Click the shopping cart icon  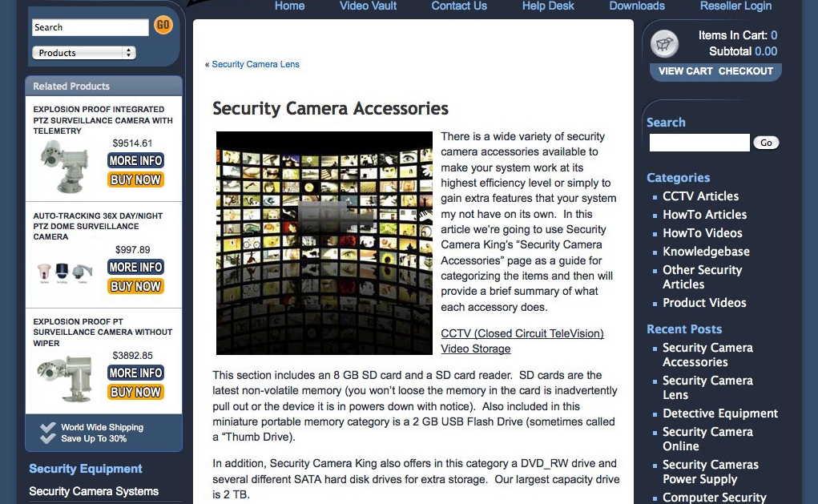[664, 44]
